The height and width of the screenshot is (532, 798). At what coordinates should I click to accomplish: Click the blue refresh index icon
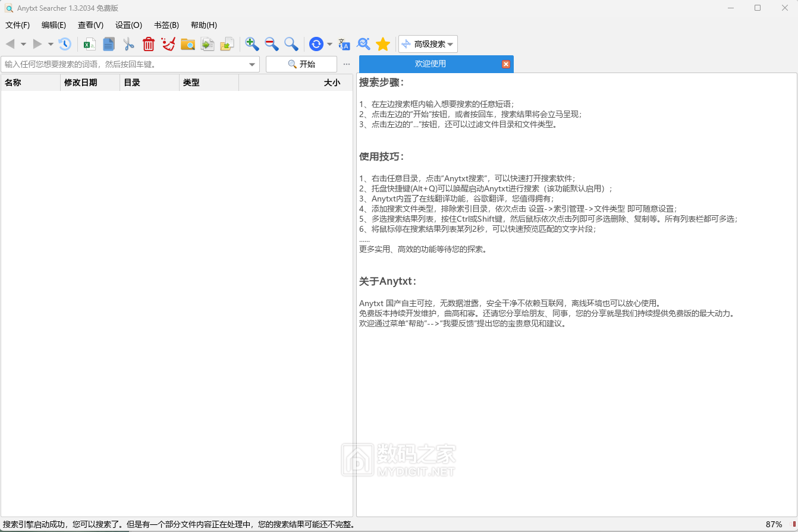coord(316,44)
